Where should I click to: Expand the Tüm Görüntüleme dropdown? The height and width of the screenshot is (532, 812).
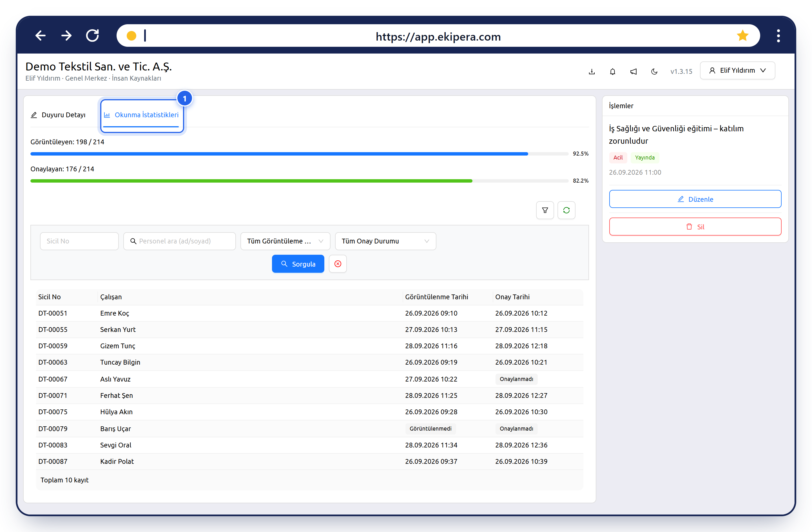coord(285,241)
